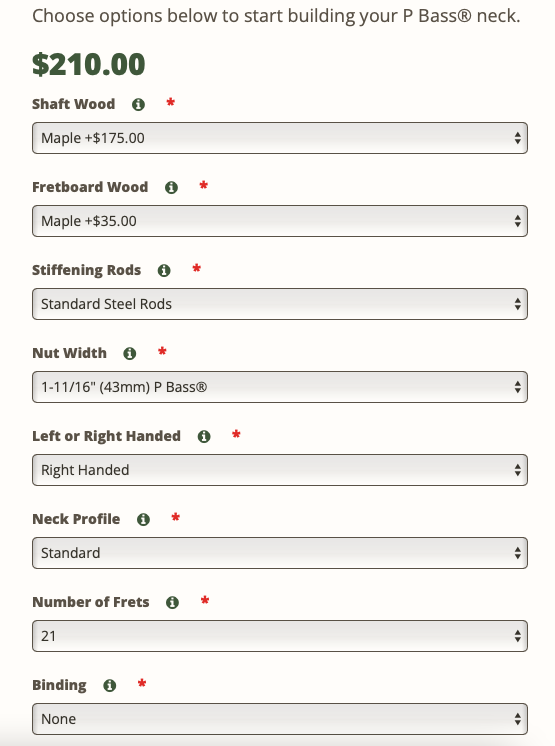Click the info icon next to Shaft Wood

(x=138, y=104)
